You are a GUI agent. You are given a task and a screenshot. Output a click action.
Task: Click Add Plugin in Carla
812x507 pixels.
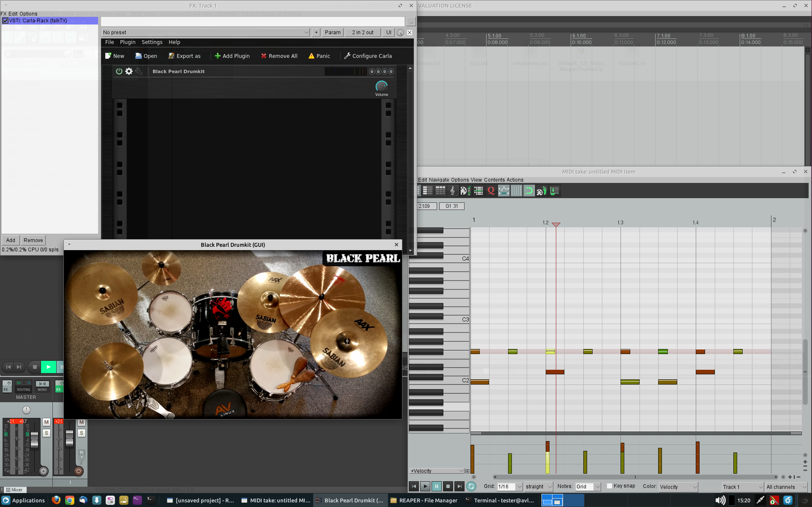[x=232, y=56]
